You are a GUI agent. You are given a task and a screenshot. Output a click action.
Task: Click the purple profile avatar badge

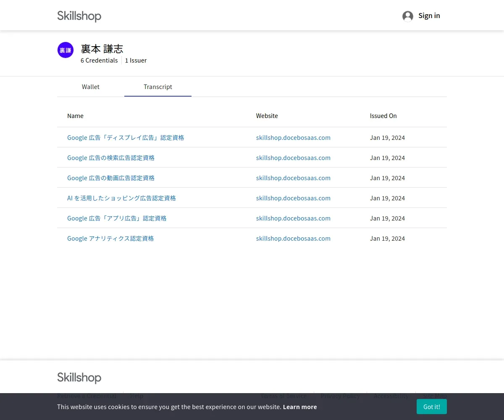(66, 50)
